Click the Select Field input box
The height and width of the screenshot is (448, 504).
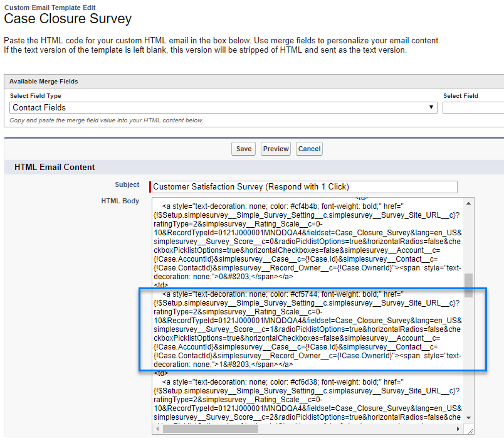click(473, 107)
